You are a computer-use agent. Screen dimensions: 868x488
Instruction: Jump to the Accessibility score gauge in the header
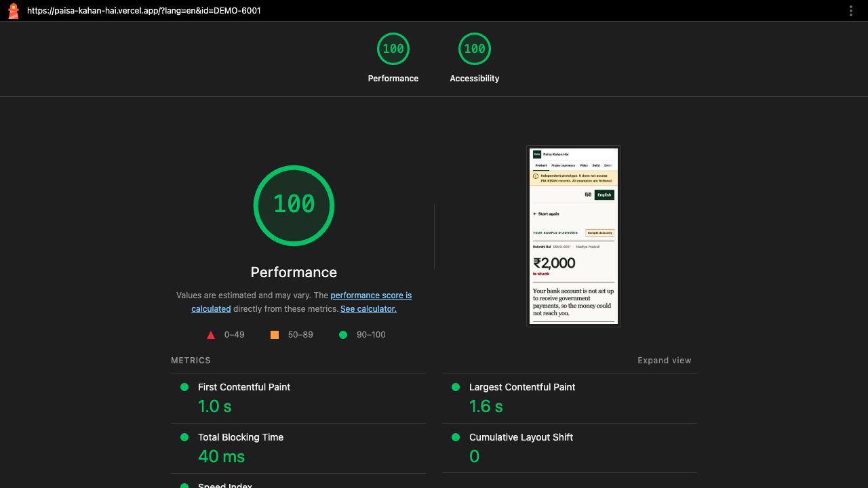(475, 58)
